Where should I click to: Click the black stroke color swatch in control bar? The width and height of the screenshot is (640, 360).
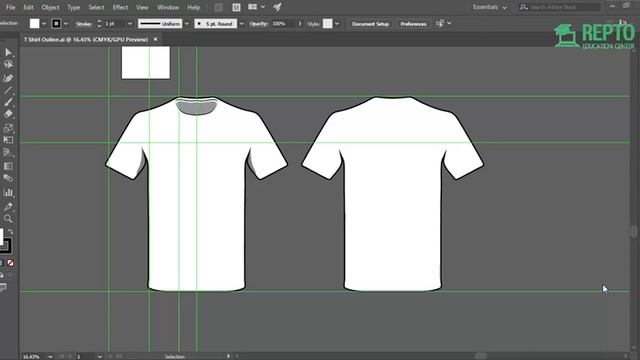pyautogui.click(x=56, y=24)
